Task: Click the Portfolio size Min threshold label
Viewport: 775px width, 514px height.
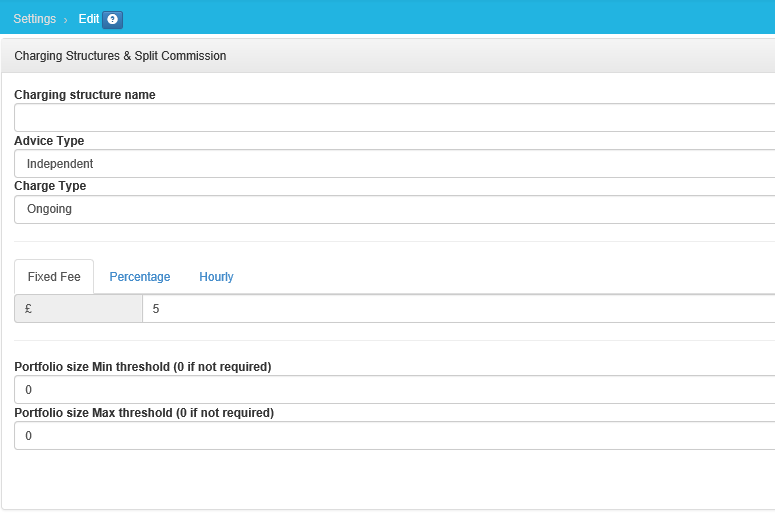Action: 143,367
